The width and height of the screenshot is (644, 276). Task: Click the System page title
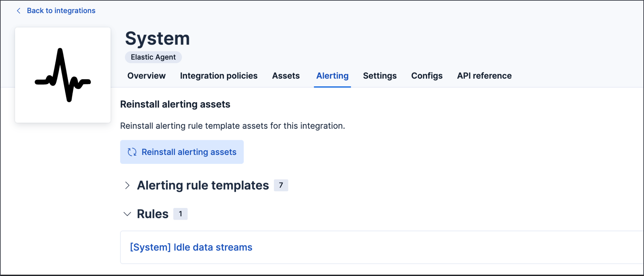(x=157, y=38)
